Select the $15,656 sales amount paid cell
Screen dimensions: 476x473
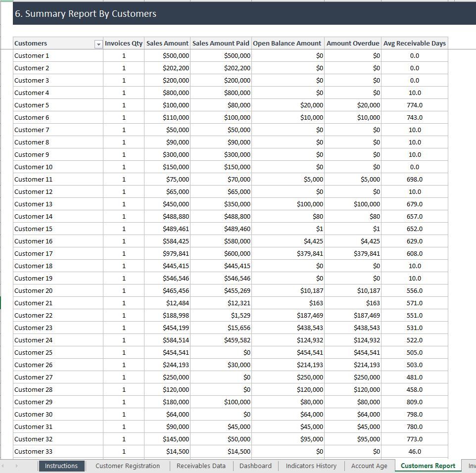pyautogui.click(x=221, y=328)
